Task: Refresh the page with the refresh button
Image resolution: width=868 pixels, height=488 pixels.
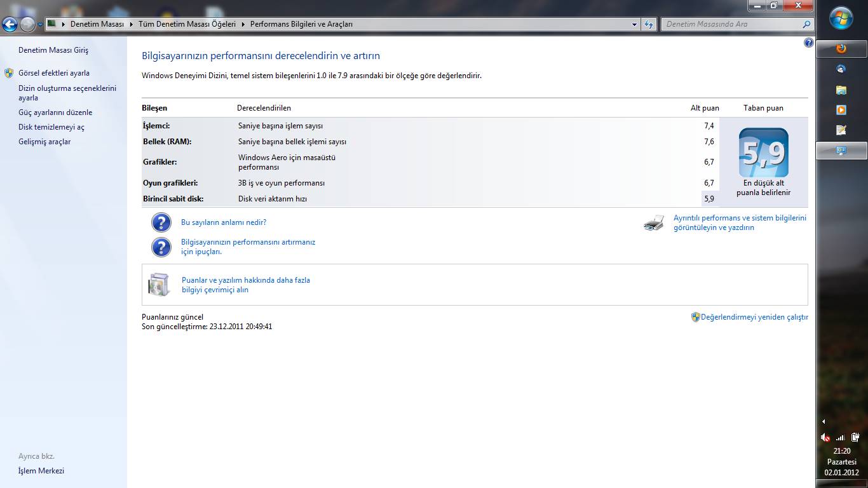Action: 649,24
